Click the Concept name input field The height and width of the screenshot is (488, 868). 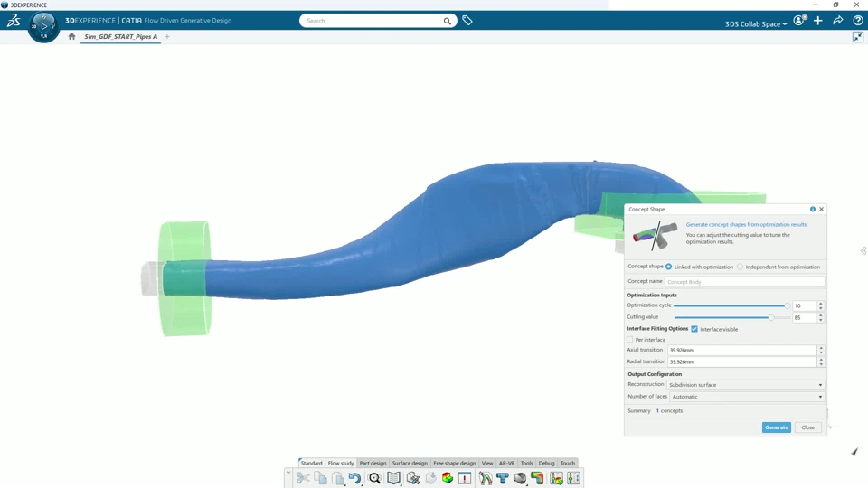744,282
